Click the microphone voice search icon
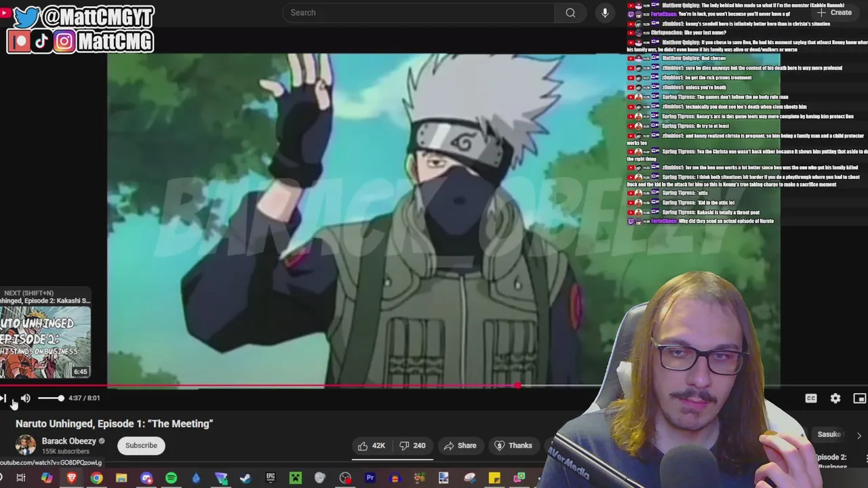This screenshot has width=868, height=488. point(605,13)
